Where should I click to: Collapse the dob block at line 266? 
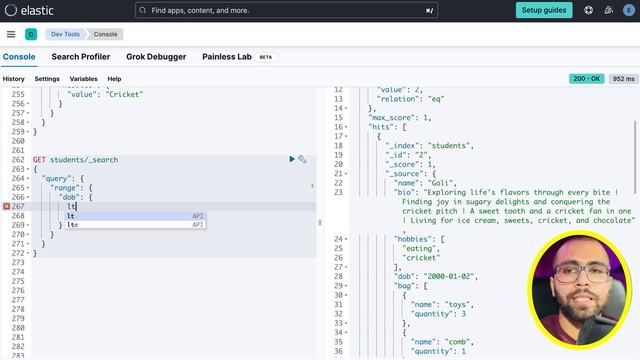(x=28, y=197)
